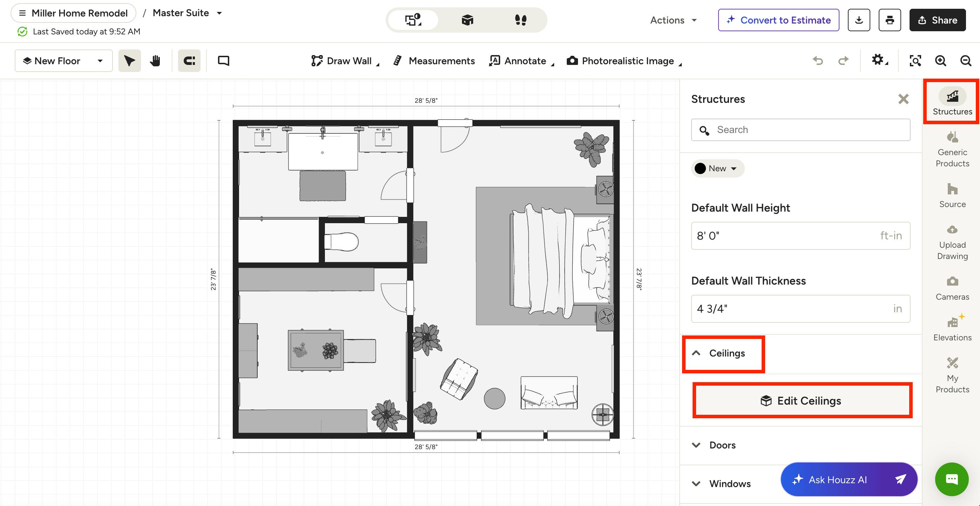This screenshot has width=980, height=506.
Task: Click the undo arrow
Action: click(818, 61)
